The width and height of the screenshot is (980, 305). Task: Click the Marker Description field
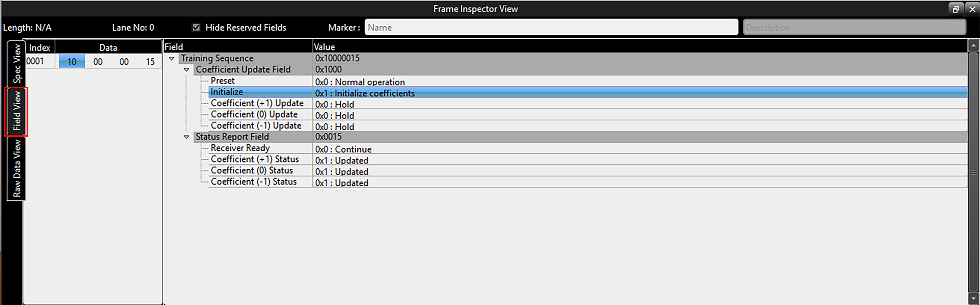point(854,27)
